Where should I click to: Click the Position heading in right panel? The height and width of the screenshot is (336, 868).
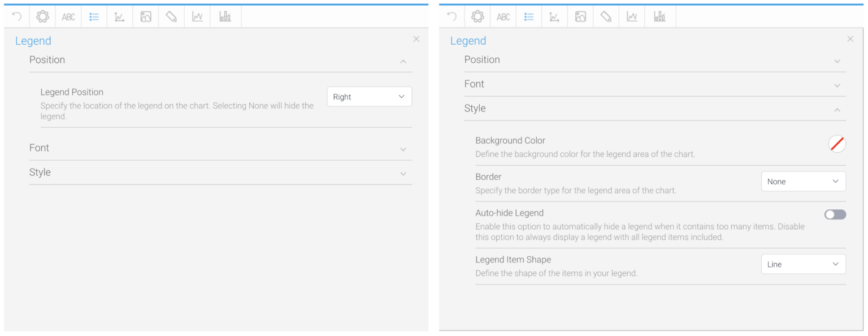[482, 59]
